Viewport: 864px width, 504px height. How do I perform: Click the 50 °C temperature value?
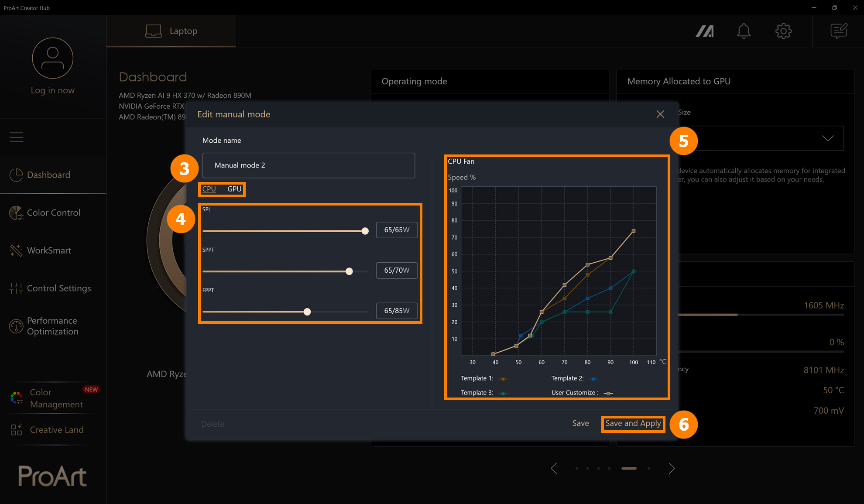(833, 390)
